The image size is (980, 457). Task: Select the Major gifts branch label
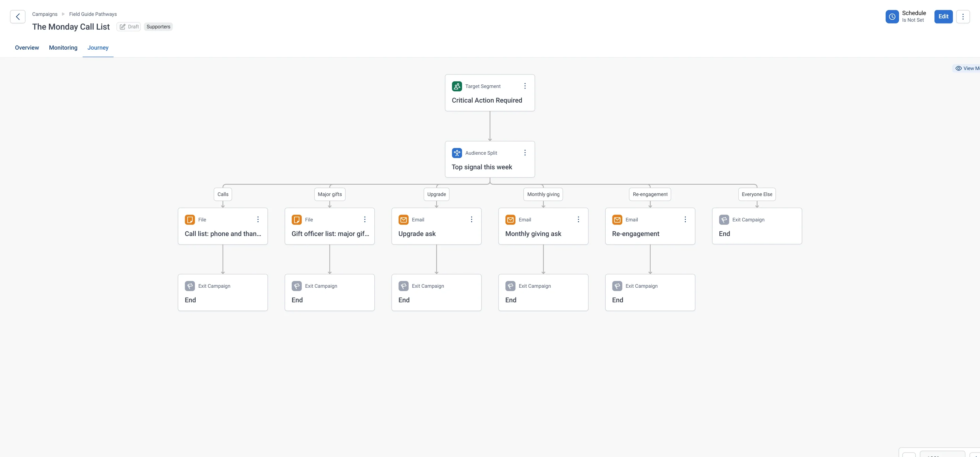[x=330, y=194]
